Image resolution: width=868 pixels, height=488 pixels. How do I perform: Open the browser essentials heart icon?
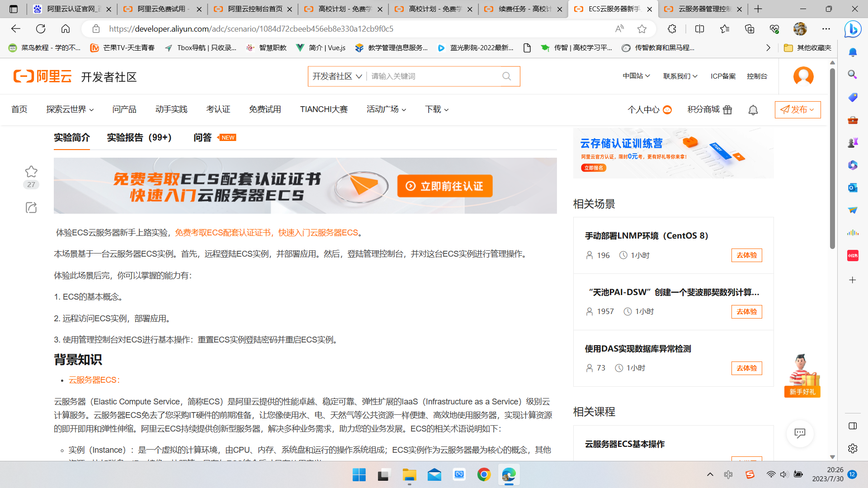(774, 29)
